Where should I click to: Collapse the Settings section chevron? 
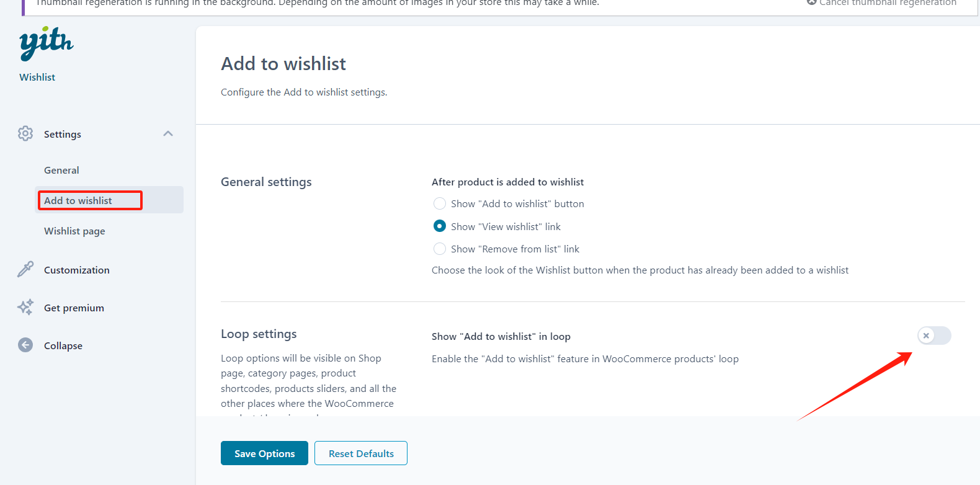(167, 133)
